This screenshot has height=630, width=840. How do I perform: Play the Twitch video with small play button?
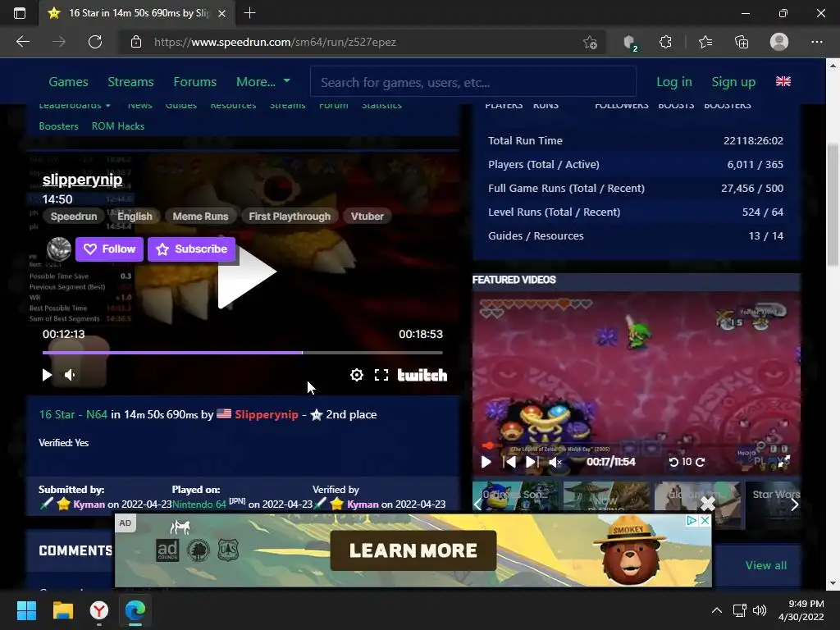47,375
